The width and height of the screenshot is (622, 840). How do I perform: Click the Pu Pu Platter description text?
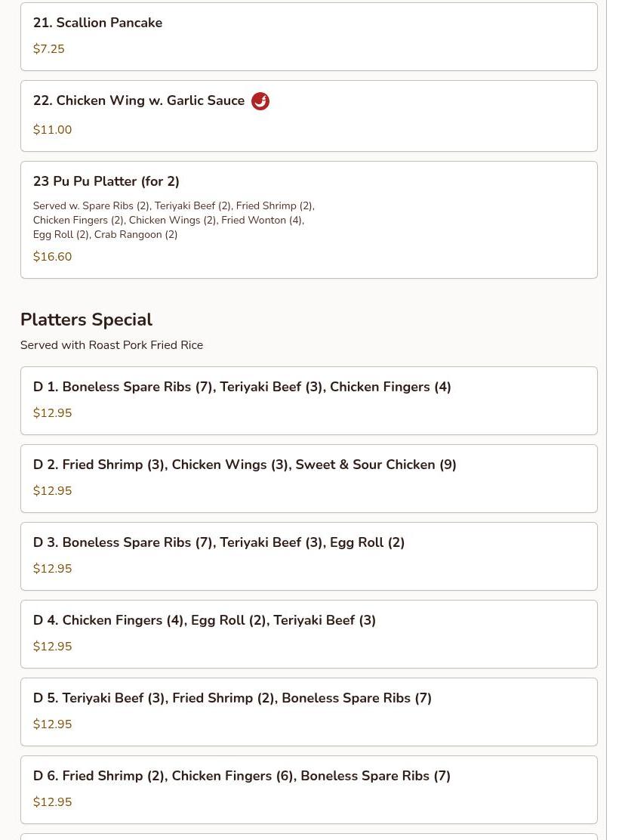174,220
